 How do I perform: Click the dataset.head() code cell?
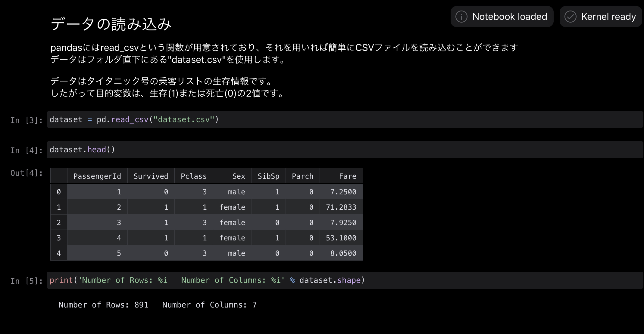(x=345, y=150)
